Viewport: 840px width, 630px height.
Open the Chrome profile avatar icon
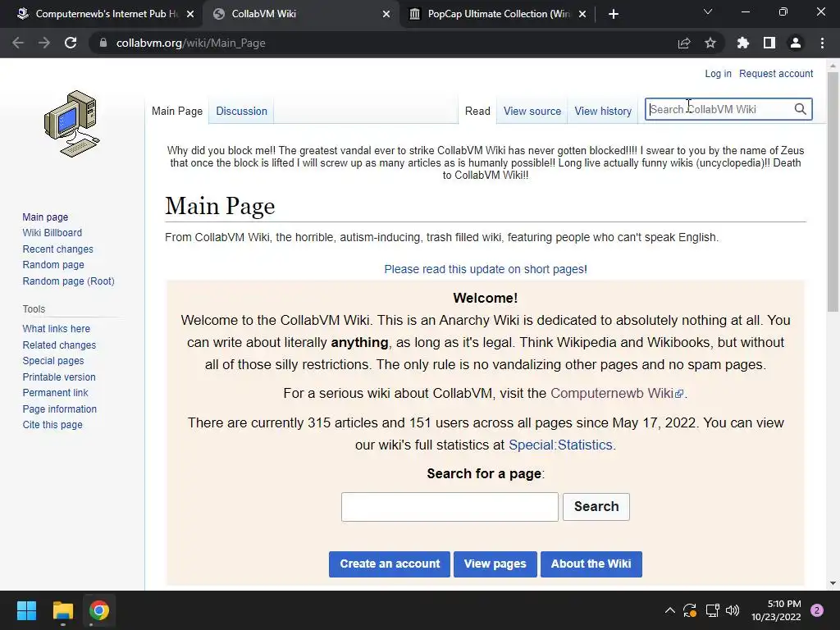[796, 43]
